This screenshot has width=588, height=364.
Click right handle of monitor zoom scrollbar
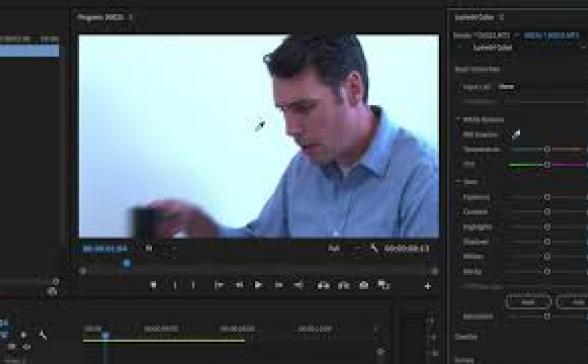435,271
